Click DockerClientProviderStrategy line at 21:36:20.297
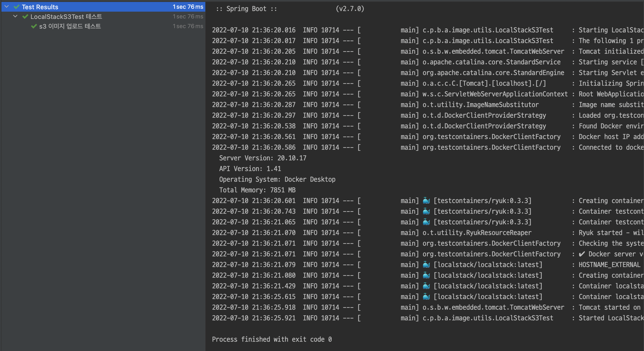Screen dimensions: 644x351 pyautogui.click(x=428, y=115)
